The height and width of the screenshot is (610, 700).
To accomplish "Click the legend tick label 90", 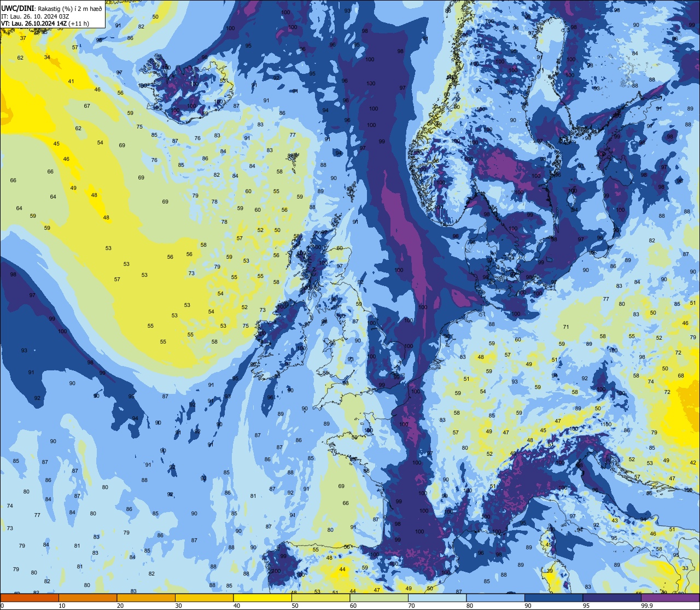I will [x=528, y=606].
